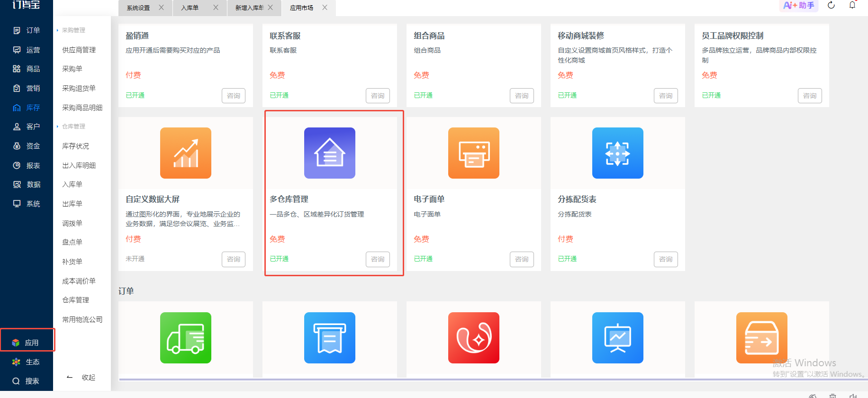Open the 搜索 function in sidebar
The image size is (868, 398).
pyautogui.click(x=27, y=381)
